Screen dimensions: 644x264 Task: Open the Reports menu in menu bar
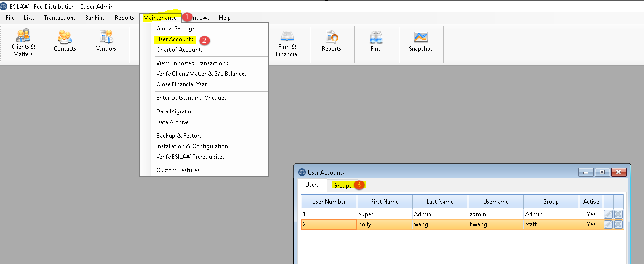[125, 18]
